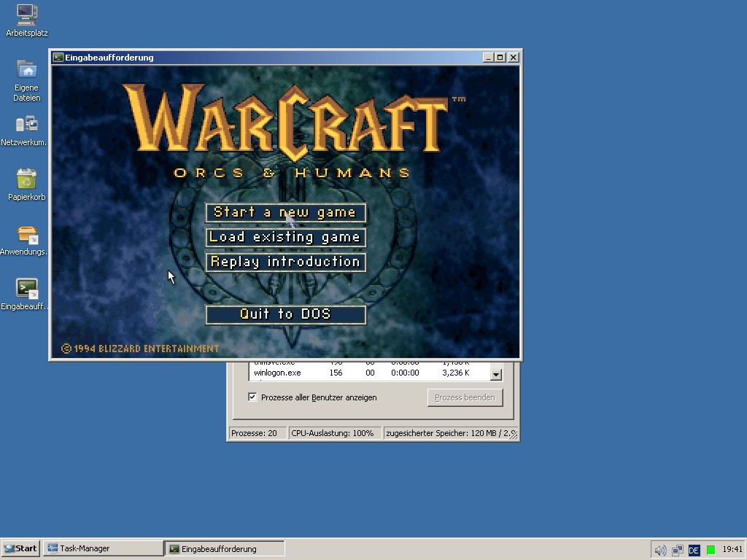Image resolution: width=747 pixels, height=560 pixels.
Task: Click PID 156 of winlogon.exe
Action: (x=336, y=373)
